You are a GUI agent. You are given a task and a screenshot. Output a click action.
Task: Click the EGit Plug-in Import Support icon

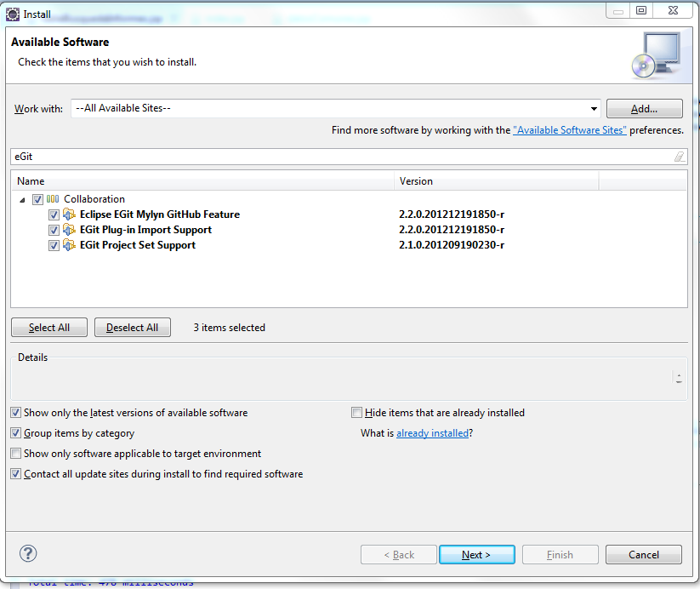point(70,230)
